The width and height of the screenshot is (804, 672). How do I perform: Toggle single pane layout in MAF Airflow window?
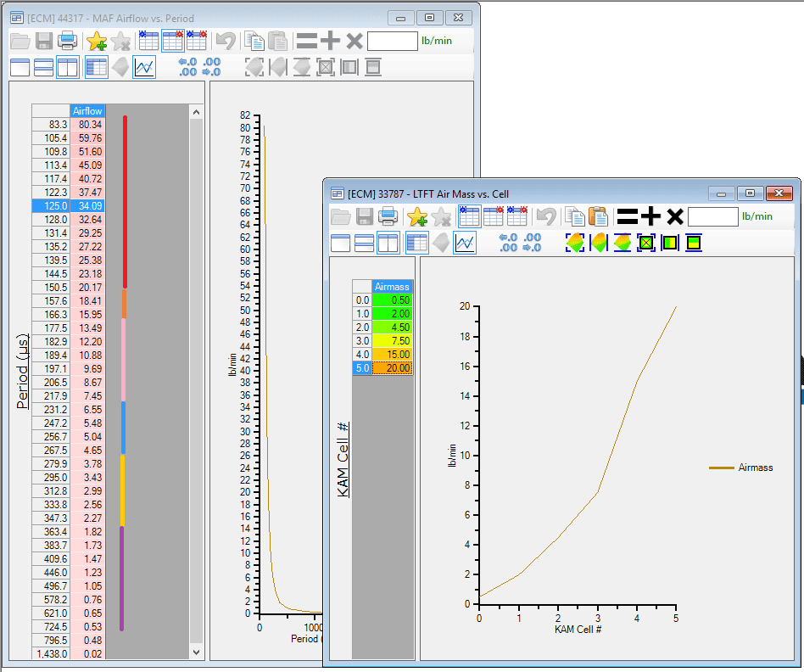tap(20, 67)
